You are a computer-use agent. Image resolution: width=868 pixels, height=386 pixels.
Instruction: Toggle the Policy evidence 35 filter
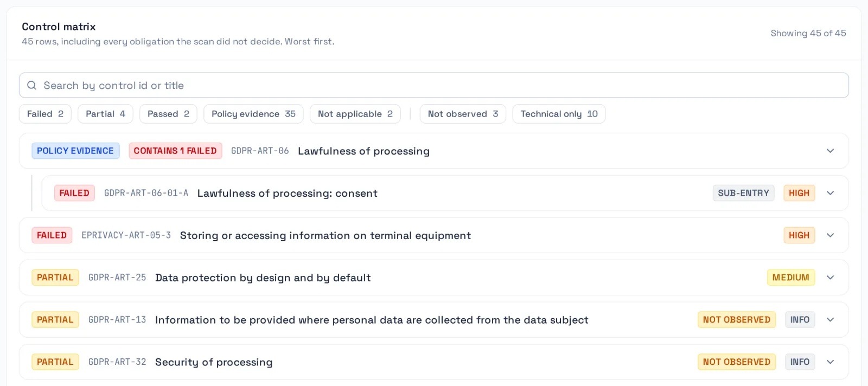(x=253, y=114)
